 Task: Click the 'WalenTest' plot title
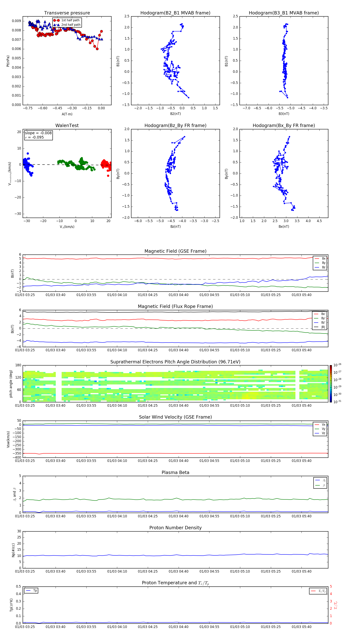coord(67,125)
